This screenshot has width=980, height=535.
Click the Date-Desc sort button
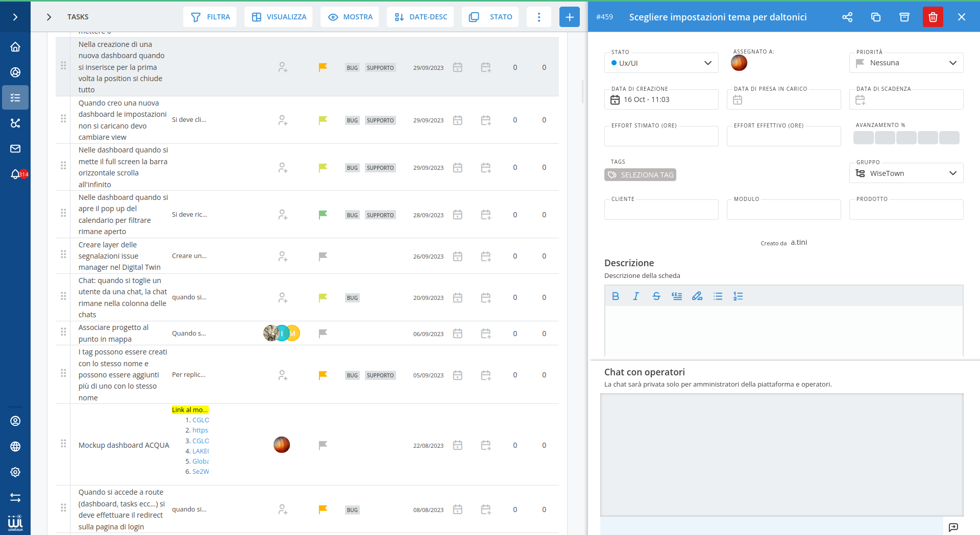(x=421, y=17)
